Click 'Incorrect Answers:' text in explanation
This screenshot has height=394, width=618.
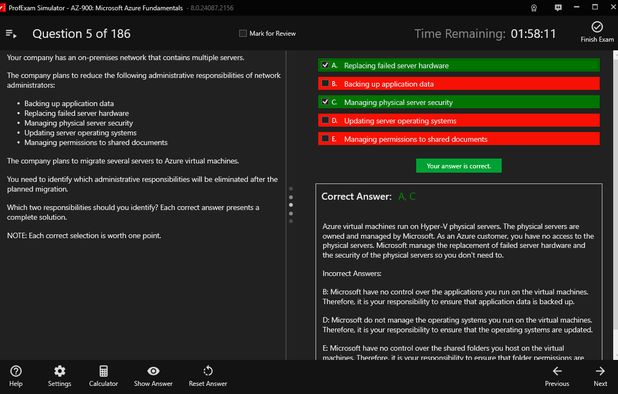point(352,273)
